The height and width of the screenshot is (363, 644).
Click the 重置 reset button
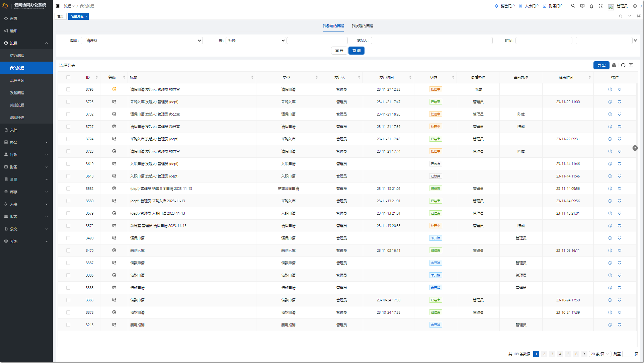point(339,51)
